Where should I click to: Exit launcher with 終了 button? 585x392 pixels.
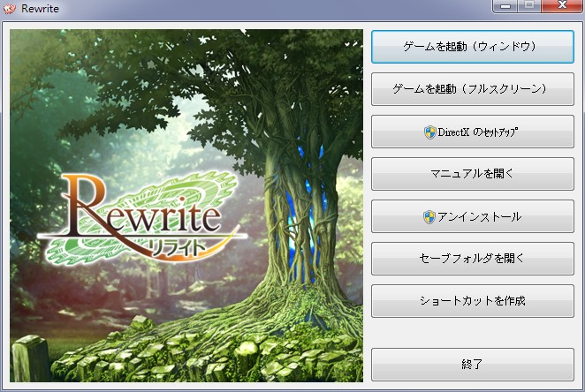point(472,365)
